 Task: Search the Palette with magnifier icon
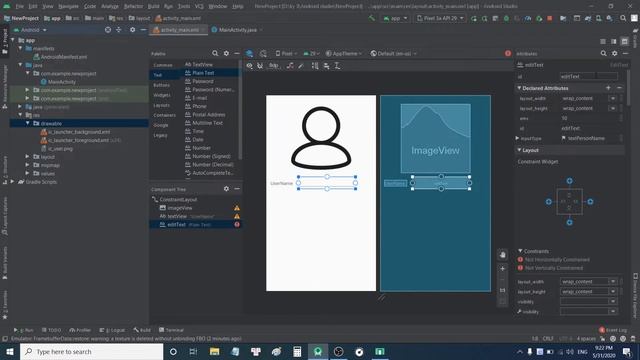tap(215, 53)
